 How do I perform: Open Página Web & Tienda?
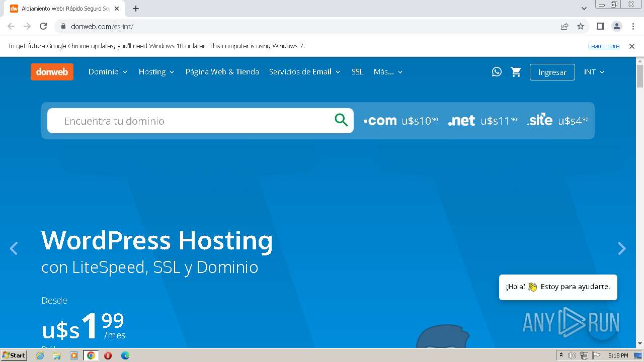(222, 72)
